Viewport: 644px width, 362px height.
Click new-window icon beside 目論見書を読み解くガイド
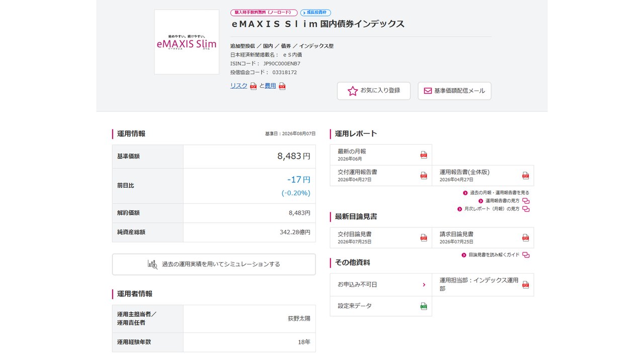(x=526, y=255)
